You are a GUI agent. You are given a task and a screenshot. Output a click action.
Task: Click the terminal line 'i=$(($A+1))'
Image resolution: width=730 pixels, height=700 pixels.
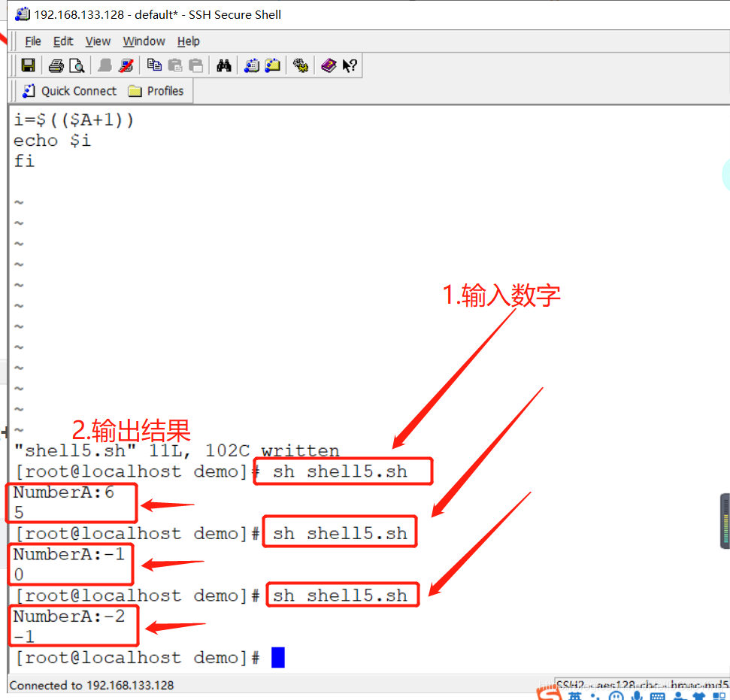tap(74, 120)
